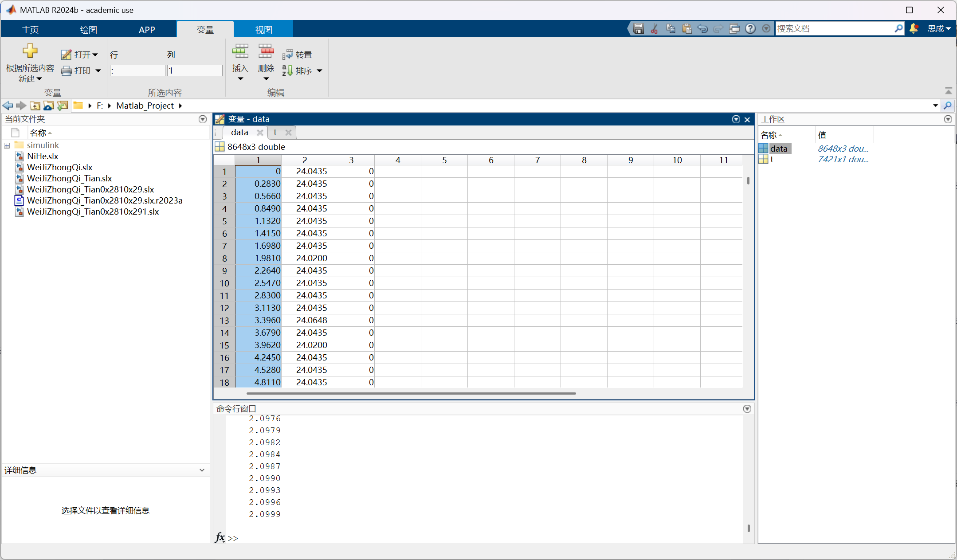Collapse the details (详细信息) panel chevron
The height and width of the screenshot is (560, 957).
coord(202,470)
